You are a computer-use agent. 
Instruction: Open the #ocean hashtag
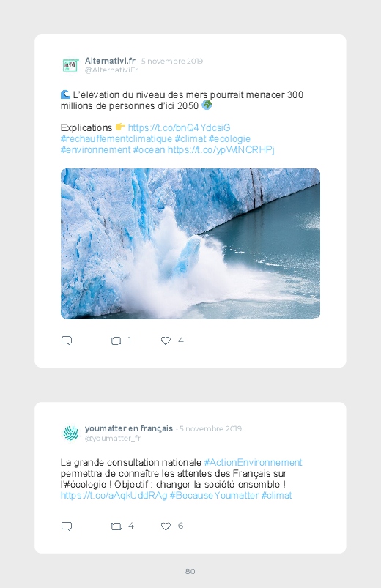point(149,150)
